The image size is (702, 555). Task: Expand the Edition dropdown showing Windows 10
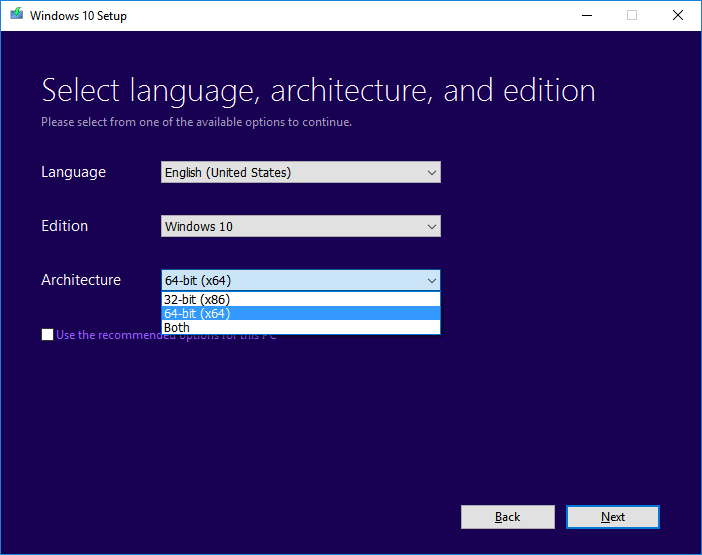click(x=300, y=227)
